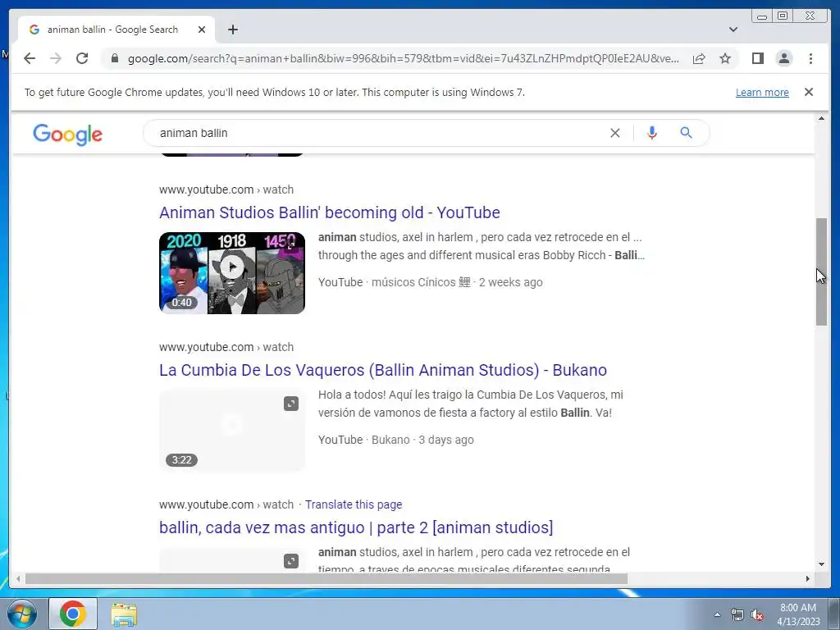The height and width of the screenshot is (630, 840).
Task: Open Windows Explorer from the taskbar
Action: click(124, 614)
